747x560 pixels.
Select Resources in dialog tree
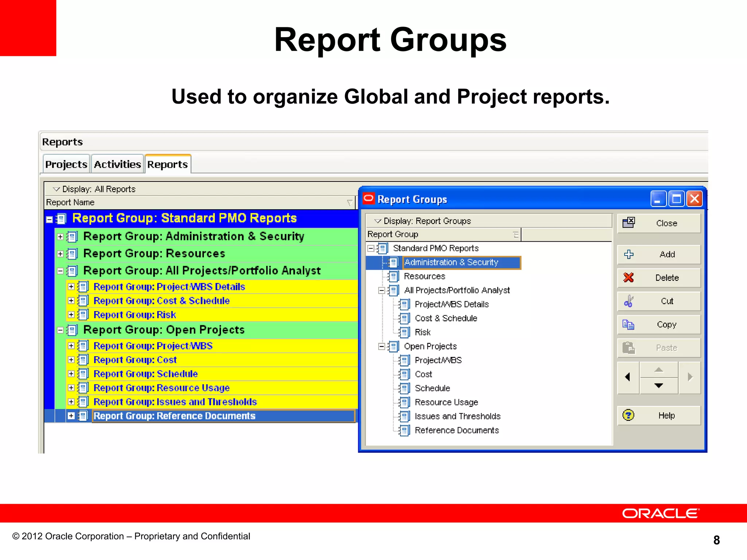tap(425, 276)
